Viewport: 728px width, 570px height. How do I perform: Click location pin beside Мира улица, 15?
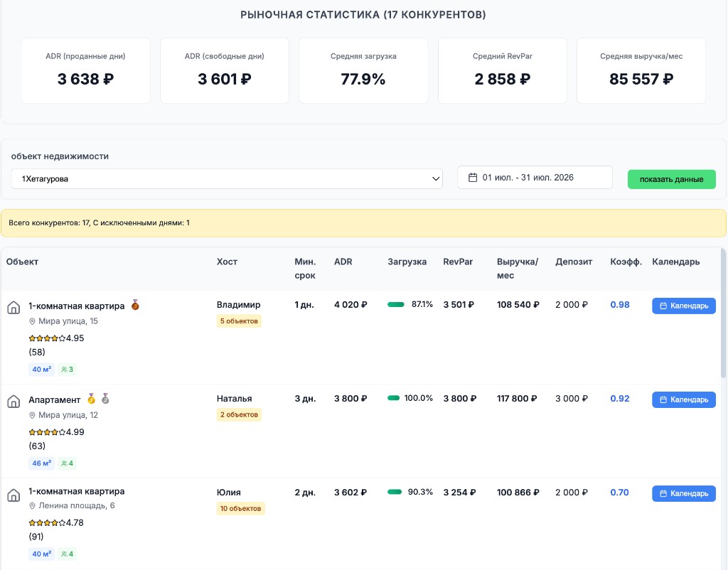tap(32, 321)
